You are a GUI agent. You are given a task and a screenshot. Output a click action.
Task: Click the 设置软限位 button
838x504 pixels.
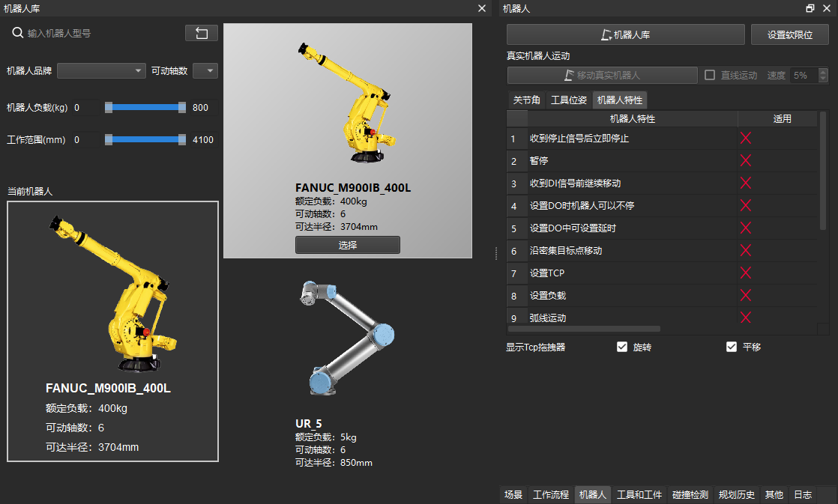789,34
